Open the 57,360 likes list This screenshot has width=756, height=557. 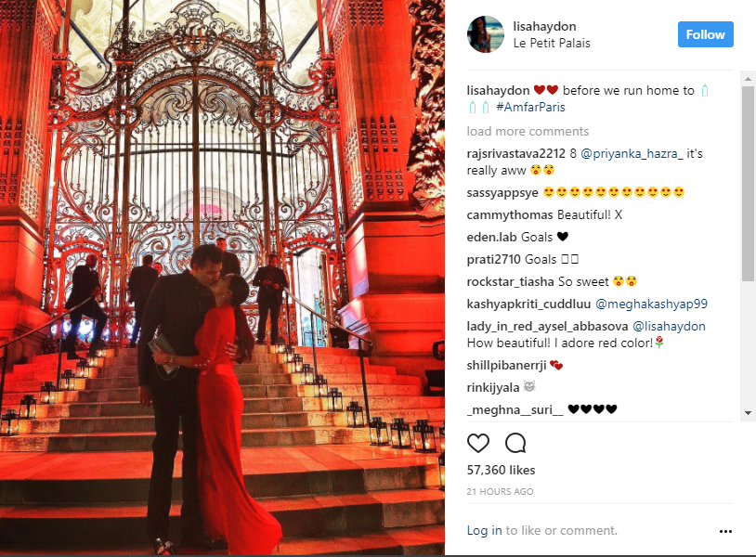(501, 470)
